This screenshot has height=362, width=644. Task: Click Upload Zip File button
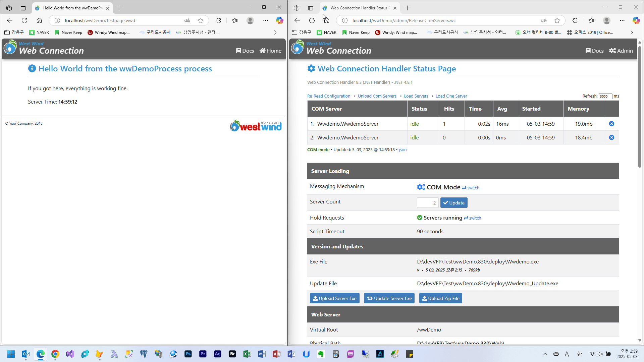(x=440, y=298)
